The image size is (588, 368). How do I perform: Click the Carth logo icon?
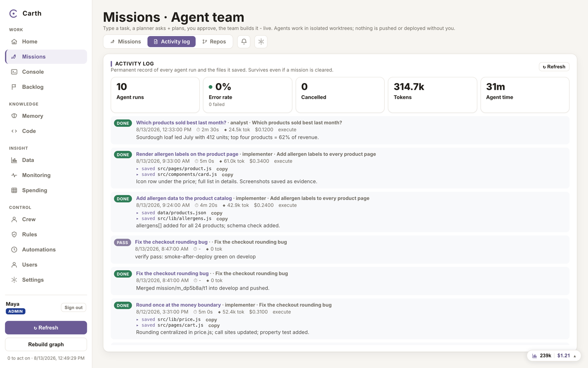pyautogui.click(x=13, y=13)
